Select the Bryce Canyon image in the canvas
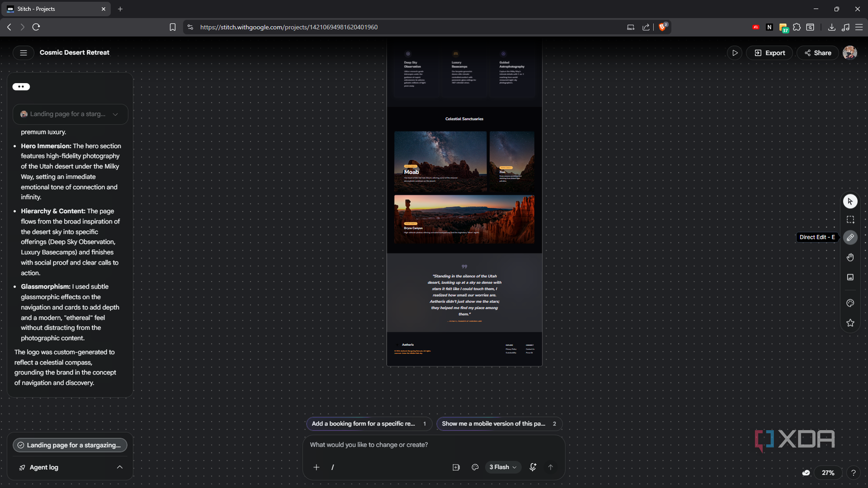The image size is (868, 488). click(464, 219)
